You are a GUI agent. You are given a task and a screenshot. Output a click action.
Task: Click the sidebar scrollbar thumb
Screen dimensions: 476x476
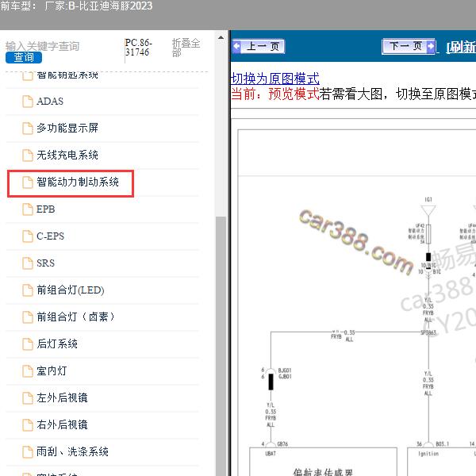(x=221, y=346)
